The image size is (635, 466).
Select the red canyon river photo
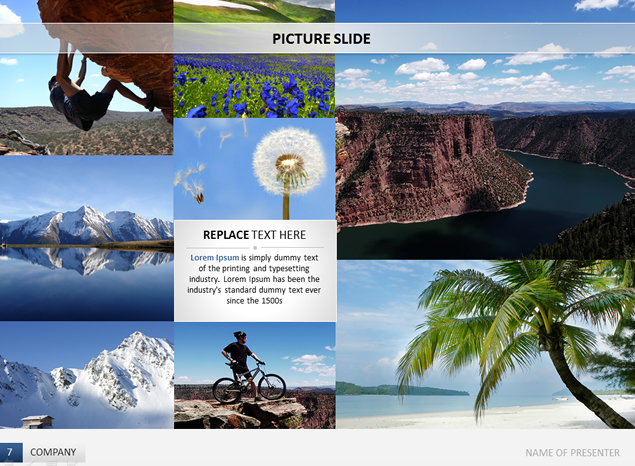(x=485, y=156)
